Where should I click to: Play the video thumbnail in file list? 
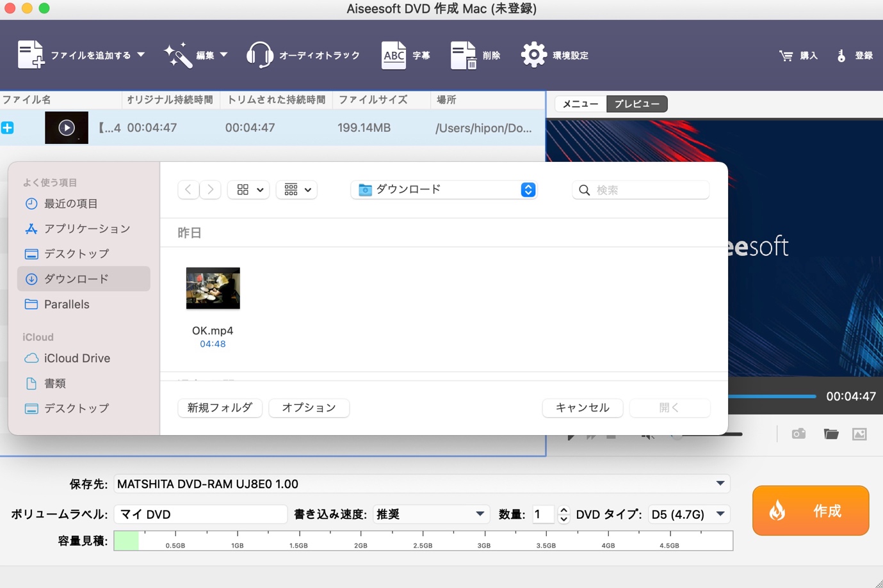pyautogui.click(x=67, y=128)
